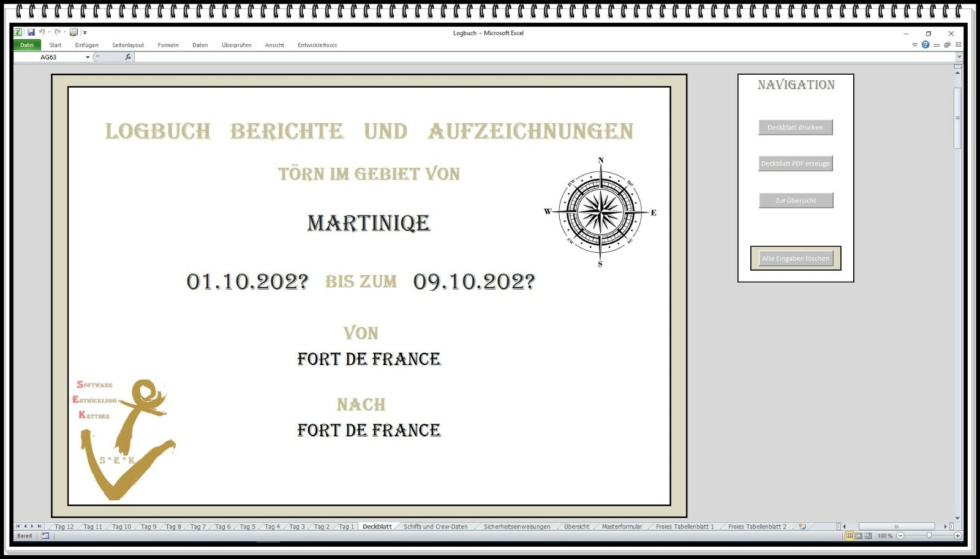Click the Redo arrow icon

[x=57, y=32]
